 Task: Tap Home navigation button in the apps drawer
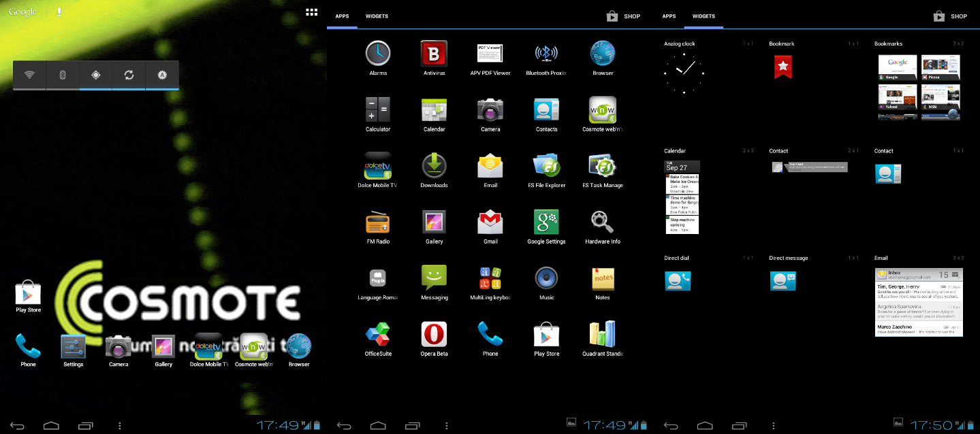tap(378, 426)
